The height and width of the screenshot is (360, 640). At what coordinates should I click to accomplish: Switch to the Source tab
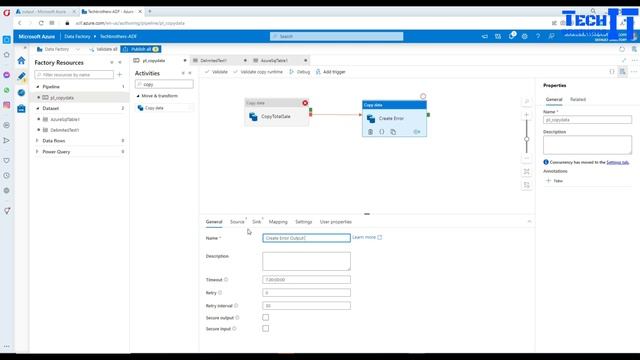click(237, 222)
